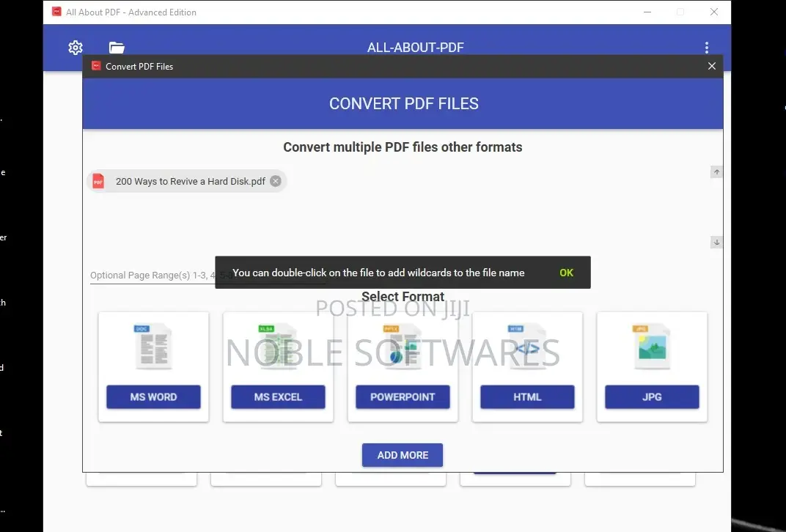This screenshot has height=532, width=786.
Task: Remove 200 Ways to Revive a Hard Disk.pdf
Action: pos(275,181)
